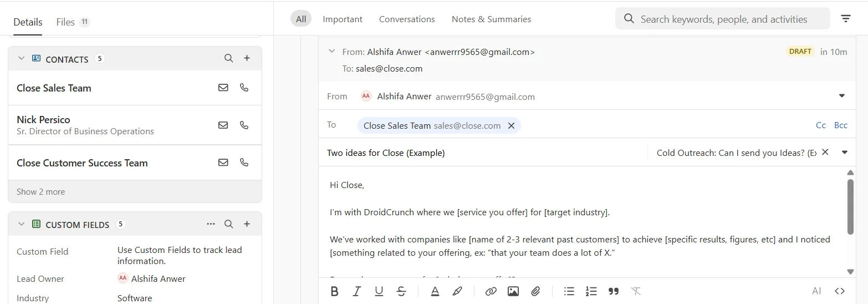Open the From sender dropdown arrow
The height and width of the screenshot is (304, 868).
(842, 96)
